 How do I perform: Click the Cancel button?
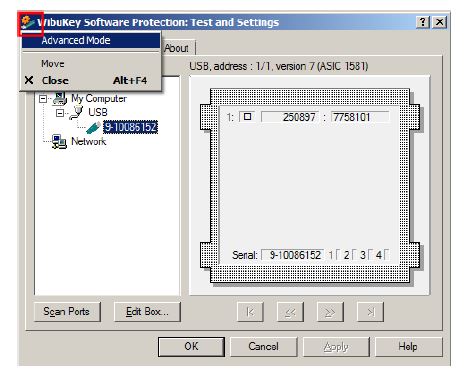pos(263,347)
